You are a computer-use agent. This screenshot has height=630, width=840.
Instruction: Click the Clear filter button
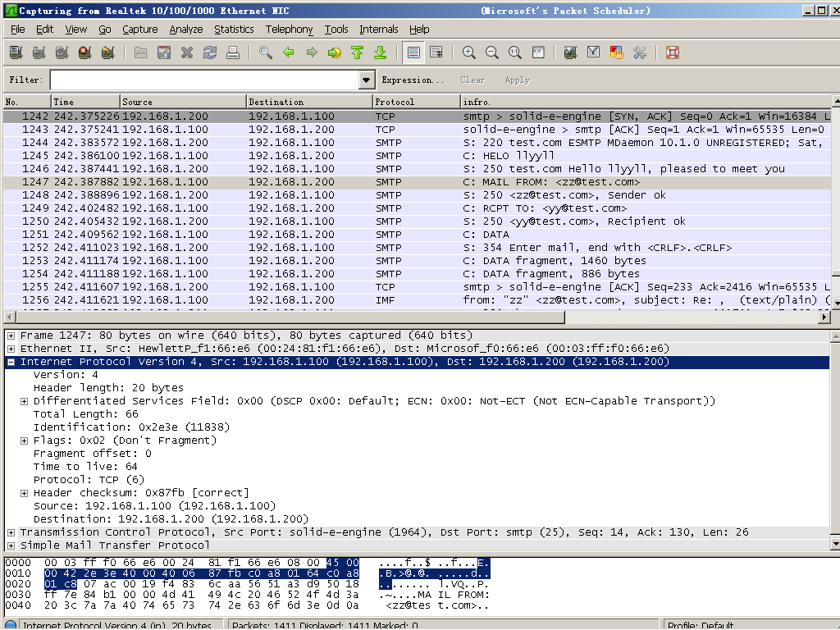(x=472, y=80)
